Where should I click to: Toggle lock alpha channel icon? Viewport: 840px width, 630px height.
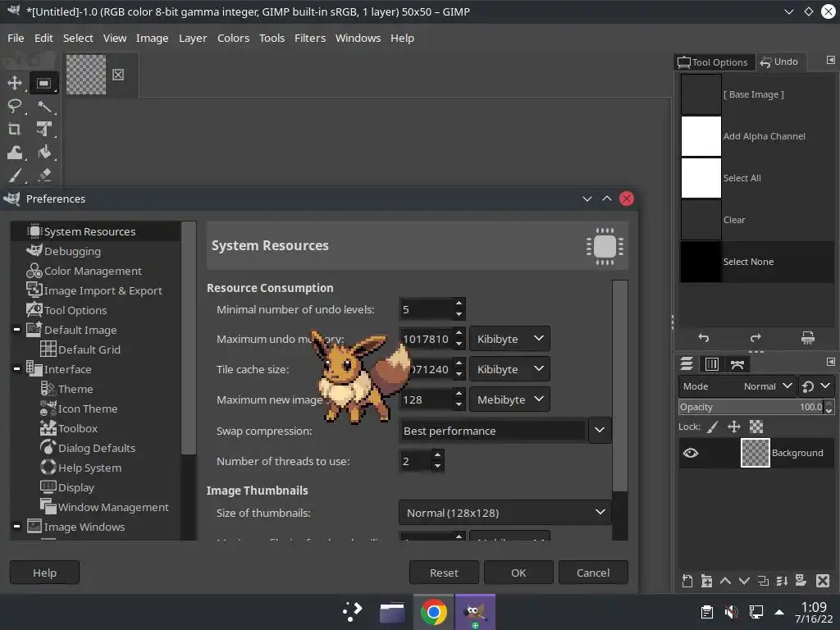pyautogui.click(x=756, y=427)
